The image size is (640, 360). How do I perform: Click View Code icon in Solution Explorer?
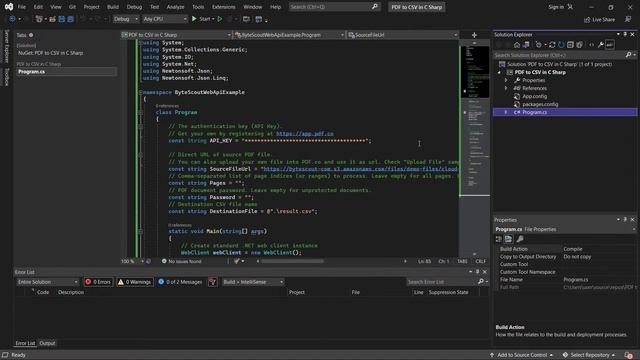pos(591,45)
